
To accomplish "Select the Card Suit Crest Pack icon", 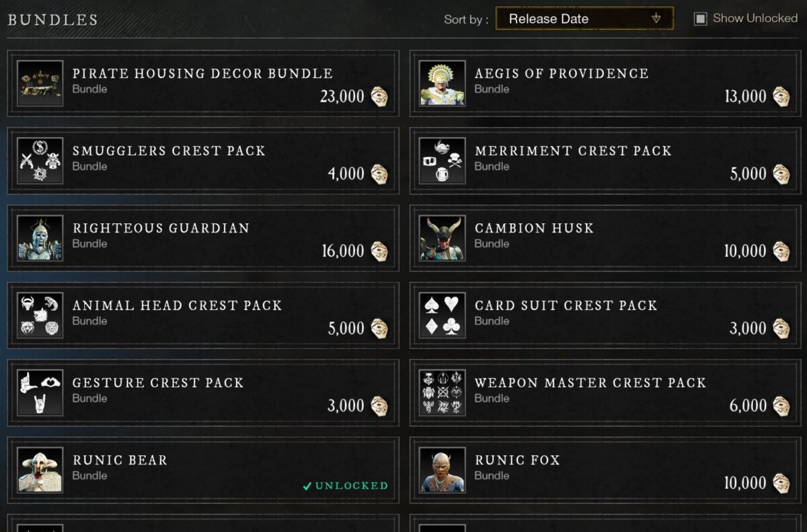I will 442,314.
